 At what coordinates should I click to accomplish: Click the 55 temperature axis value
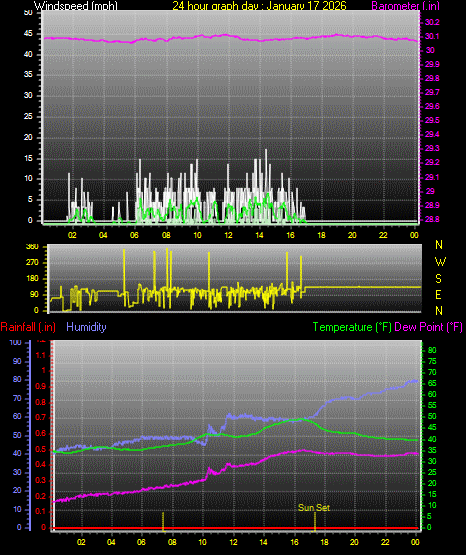pyautogui.click(x=432, y=405)
